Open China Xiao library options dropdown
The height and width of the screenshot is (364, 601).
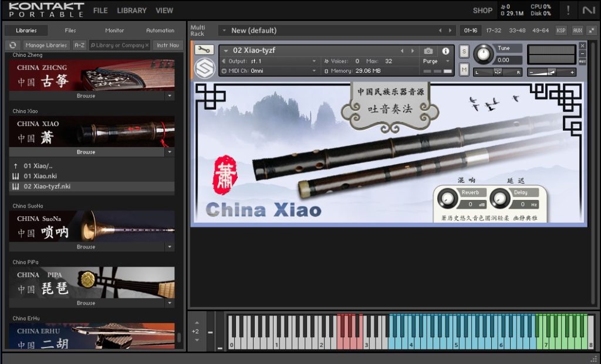[x=170, y=152]
